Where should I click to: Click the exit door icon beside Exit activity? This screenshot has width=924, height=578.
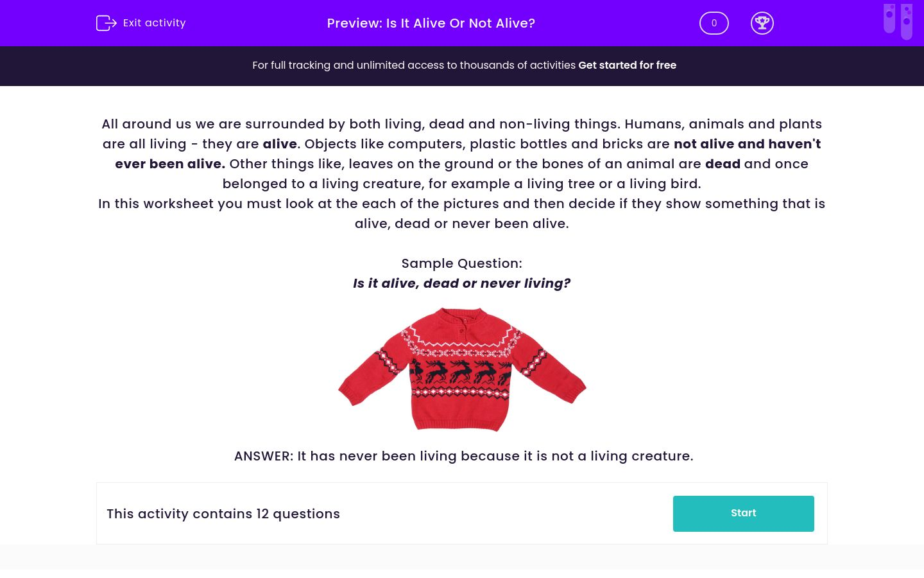coord(107,22)
